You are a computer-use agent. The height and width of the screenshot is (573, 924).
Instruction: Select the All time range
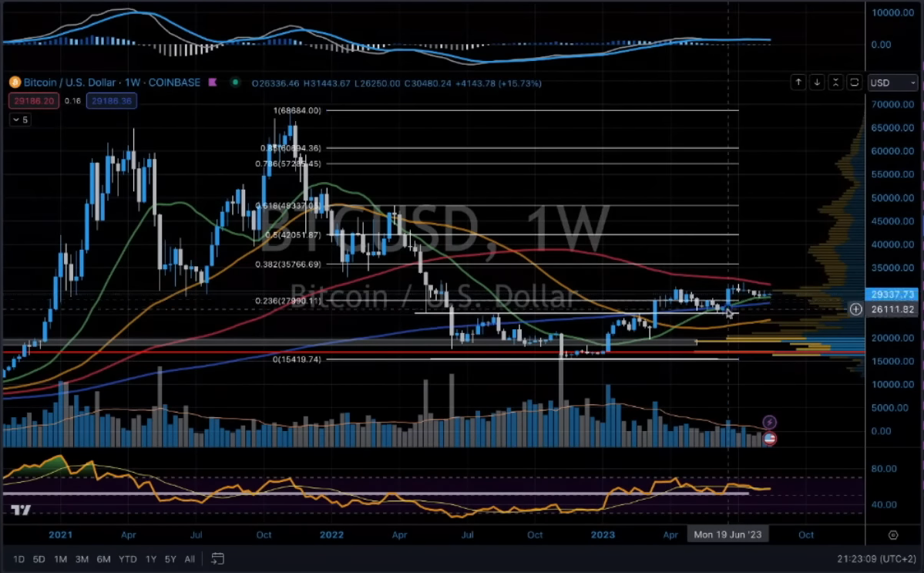pos(190,558)
